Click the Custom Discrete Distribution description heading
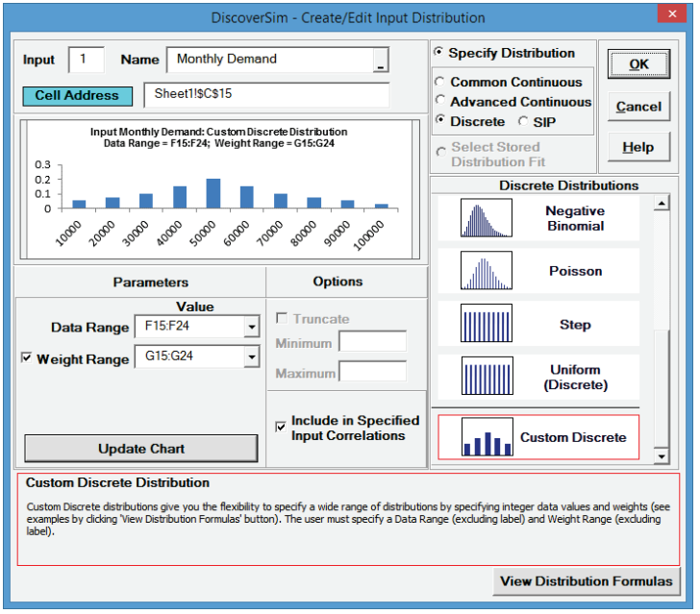Screen dimensions: 700x614 pyautogui.click(x=117, y=482)
